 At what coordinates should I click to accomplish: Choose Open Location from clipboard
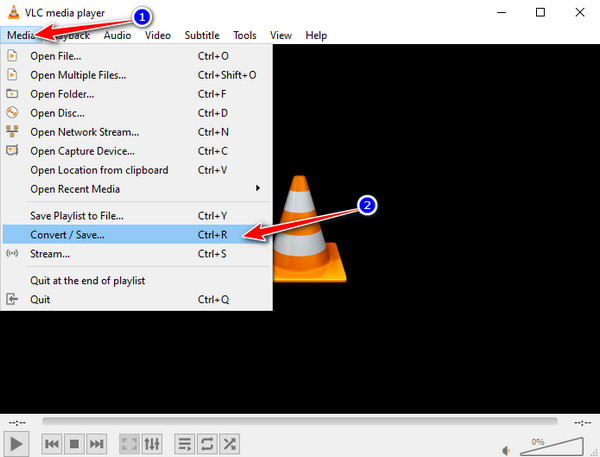tap(136, 170)
